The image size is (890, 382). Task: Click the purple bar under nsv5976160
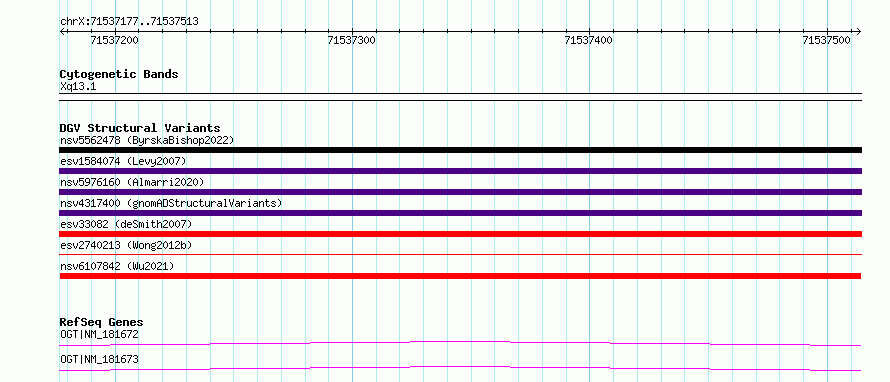[460, 192]
